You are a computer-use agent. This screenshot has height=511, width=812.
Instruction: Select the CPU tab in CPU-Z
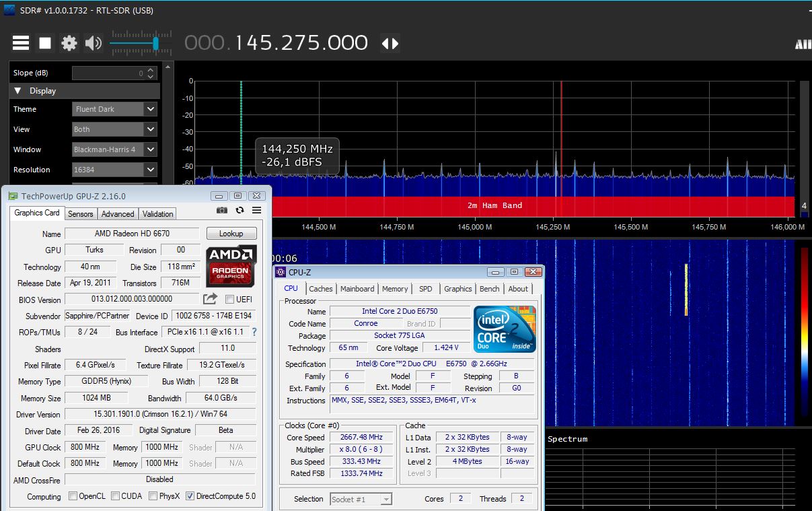click(x=291, y=288)
